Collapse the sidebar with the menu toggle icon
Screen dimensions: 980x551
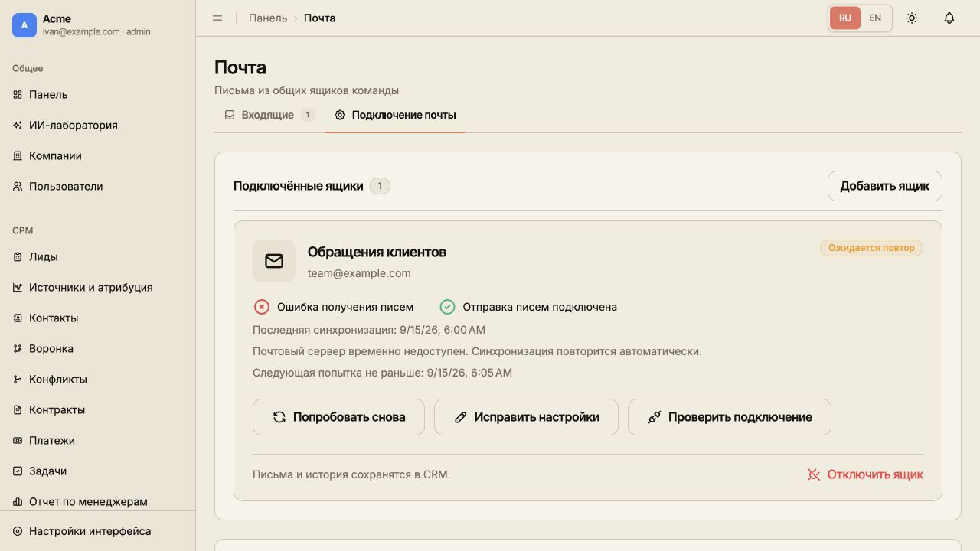217,18
